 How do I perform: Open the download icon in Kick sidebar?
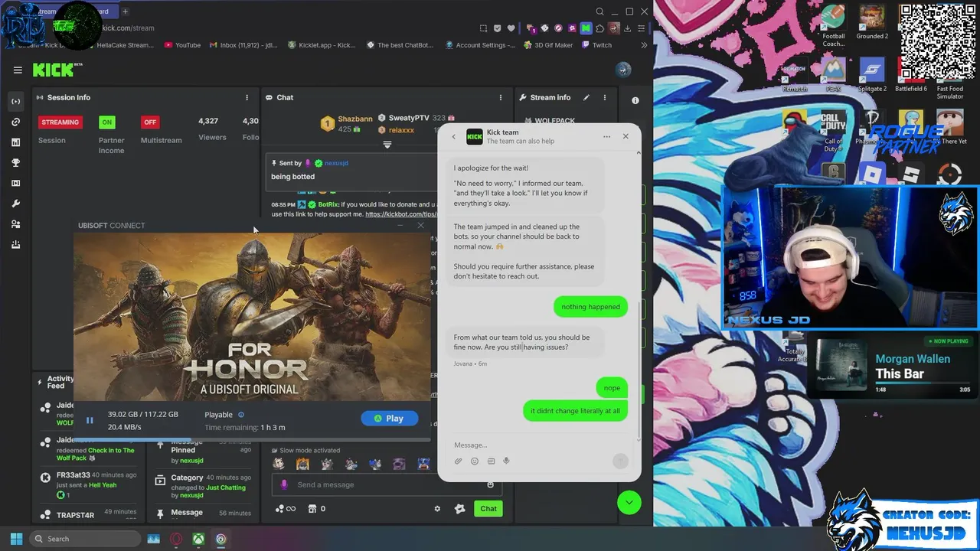(x=15, y=245)
